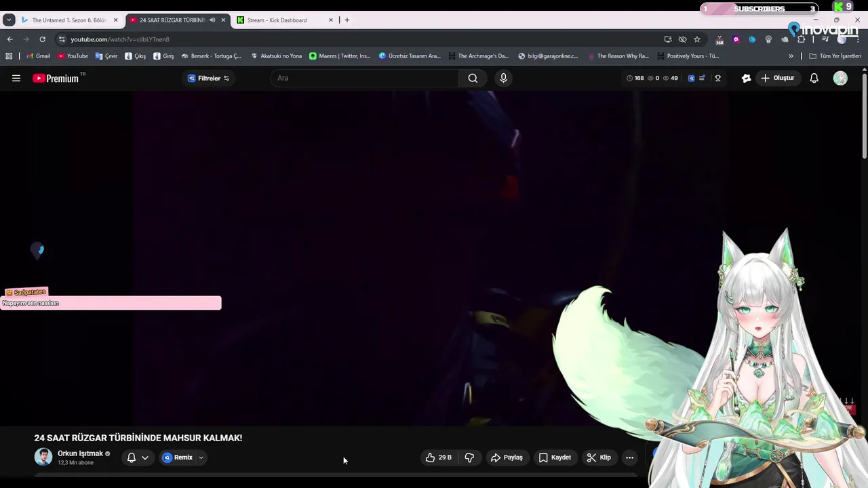Open the lightbulb extension icon
The image size is (868, 488).
(x=768, y=39)
